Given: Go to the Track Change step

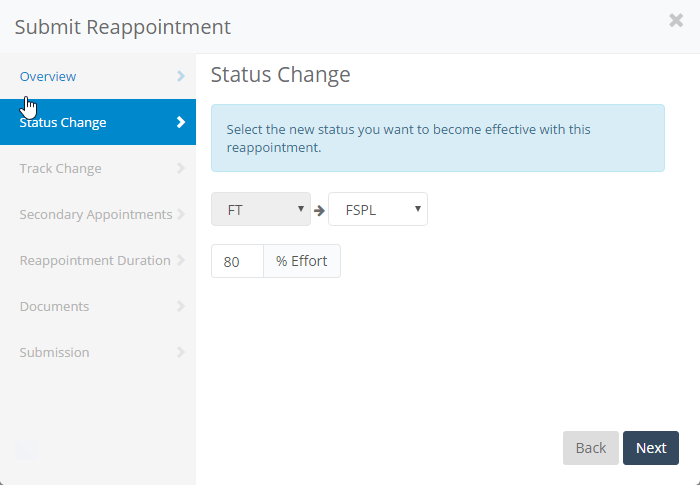Looking at the screenshot, I should (x=60, y=169).
